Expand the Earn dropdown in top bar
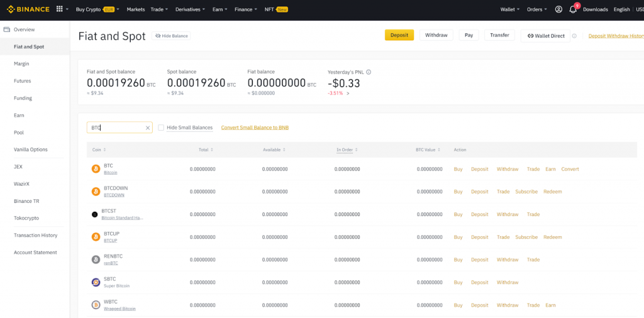This screenshot has height=318, width=644. pyautogui.click(x=220, y=9)
